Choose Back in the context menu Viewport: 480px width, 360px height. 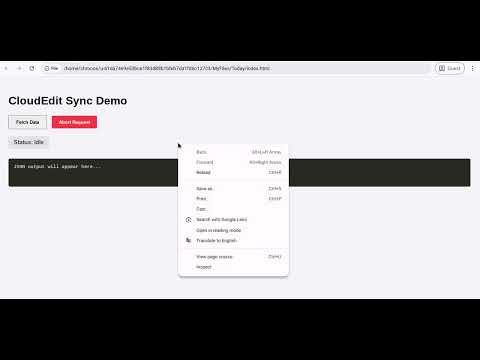pos(233,152)
